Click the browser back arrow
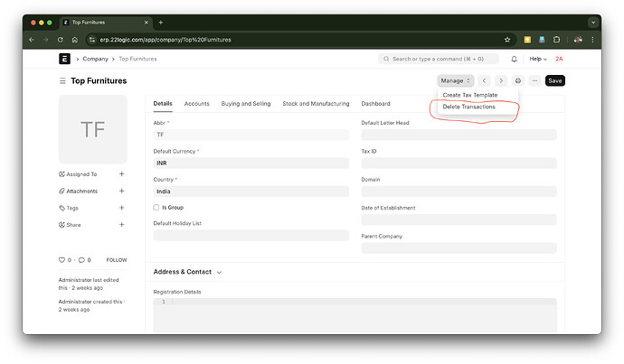 pyautogui.click(x=32, y=40)
